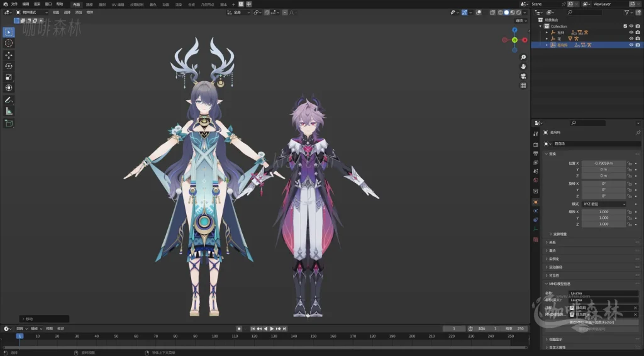Screen dimensions: 644x356
Task: Select the Select Box tool
Action: click(x=9, y=32)
